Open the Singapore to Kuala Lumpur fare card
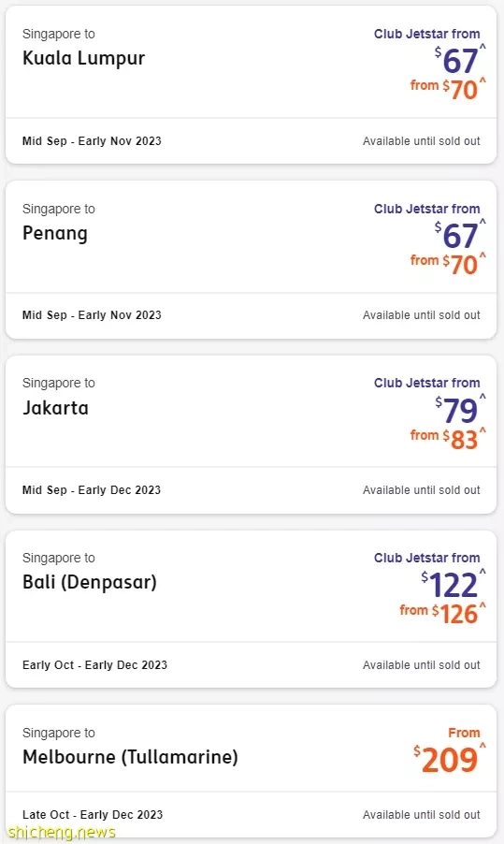The image size is (504, 844). coord(251,84)
